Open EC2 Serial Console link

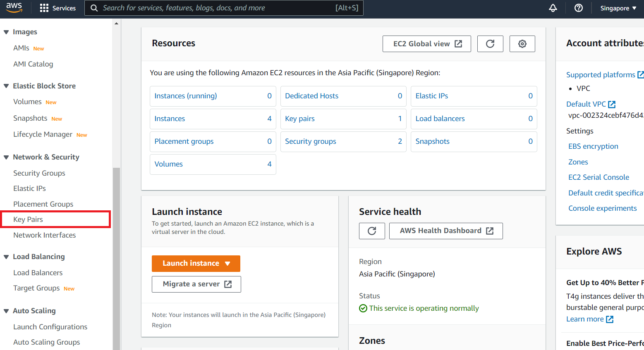[599, 177]
